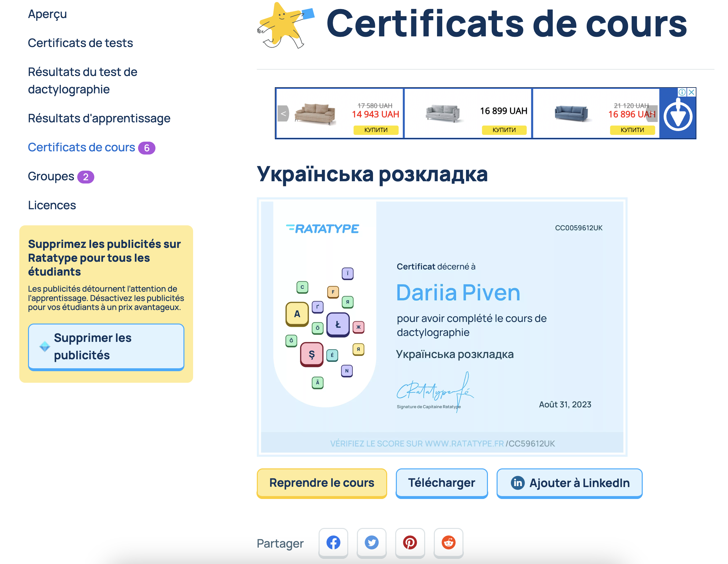
Task: Click the LinkedIn logo icon
Action: 518,483
